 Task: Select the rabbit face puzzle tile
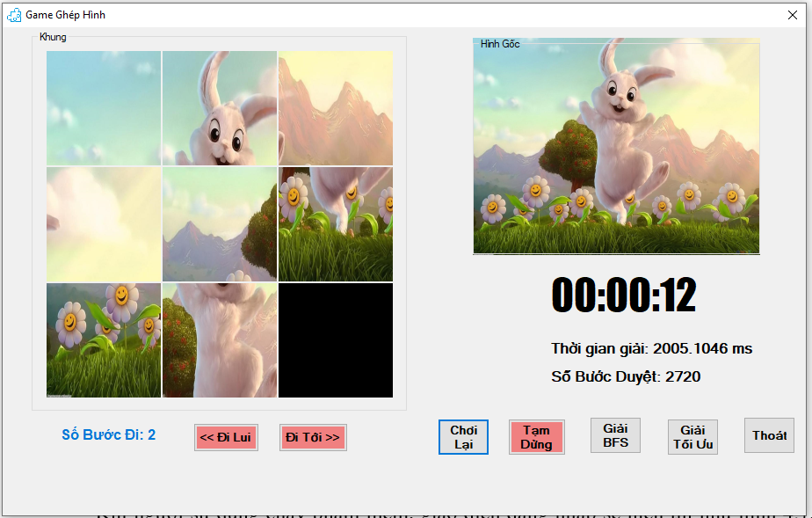(x=220, y=108)
